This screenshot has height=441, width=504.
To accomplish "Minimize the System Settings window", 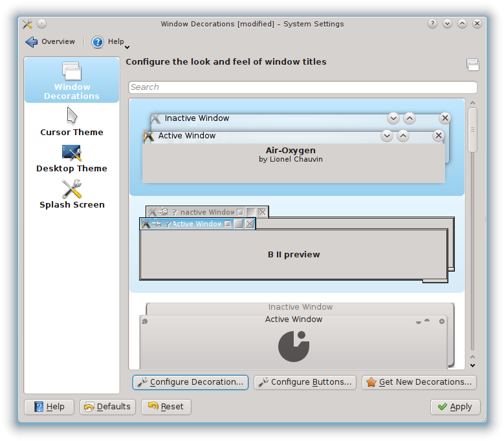I will point(447,24).
